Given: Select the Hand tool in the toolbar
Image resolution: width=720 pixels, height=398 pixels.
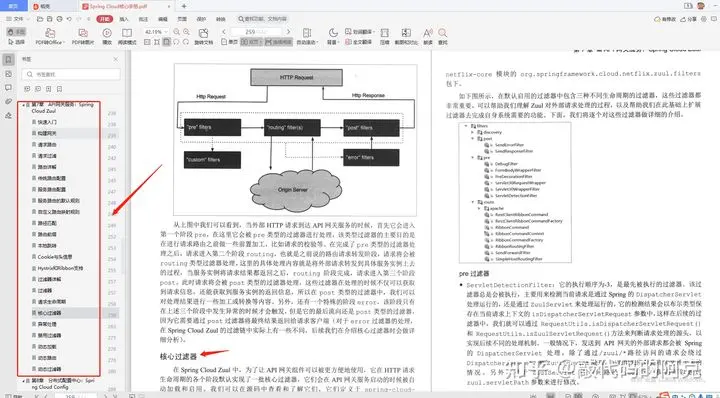Looking at the screenshot, I should tap(17, 32).
